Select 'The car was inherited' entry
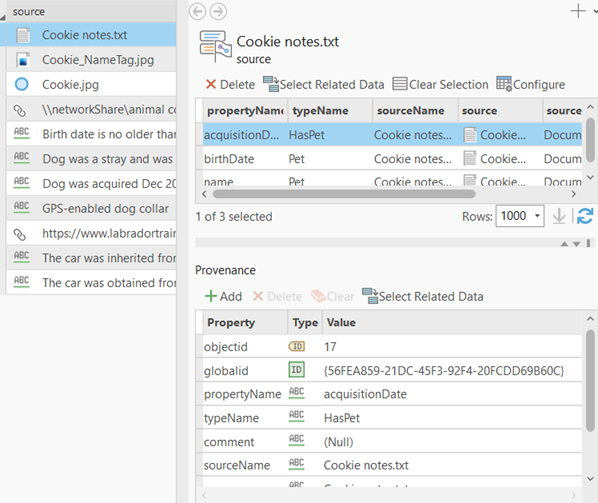The height and width of the screenshot is (503, 598). coord(91,258)
